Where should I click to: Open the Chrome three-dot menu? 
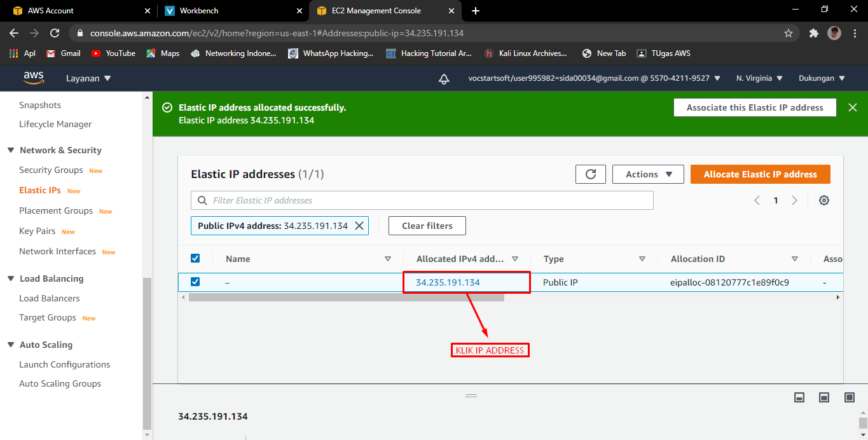pyautogui.click(x=855, y=33)
